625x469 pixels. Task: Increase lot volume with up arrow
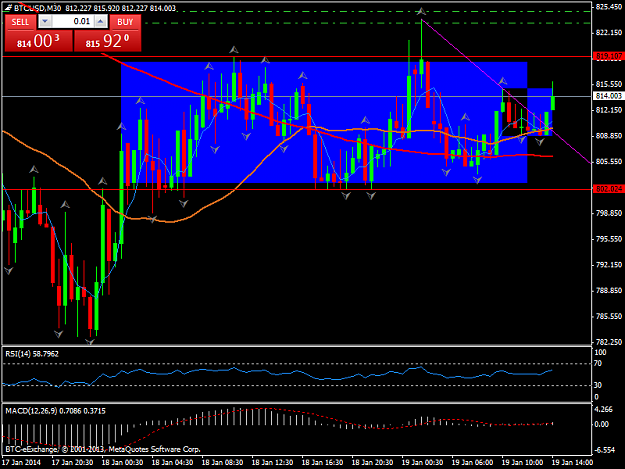pyautogui.click(x=101, y=22)
